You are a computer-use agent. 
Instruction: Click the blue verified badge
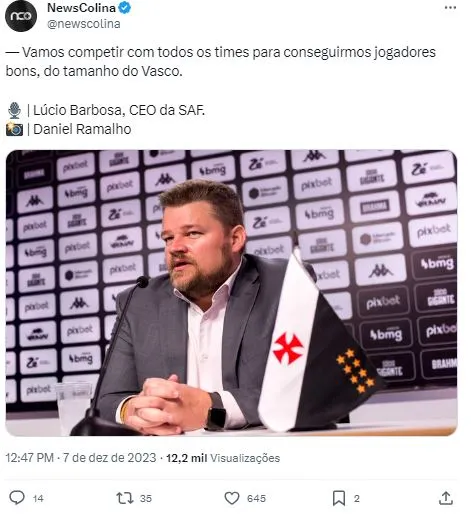click(x=125, y=8)
